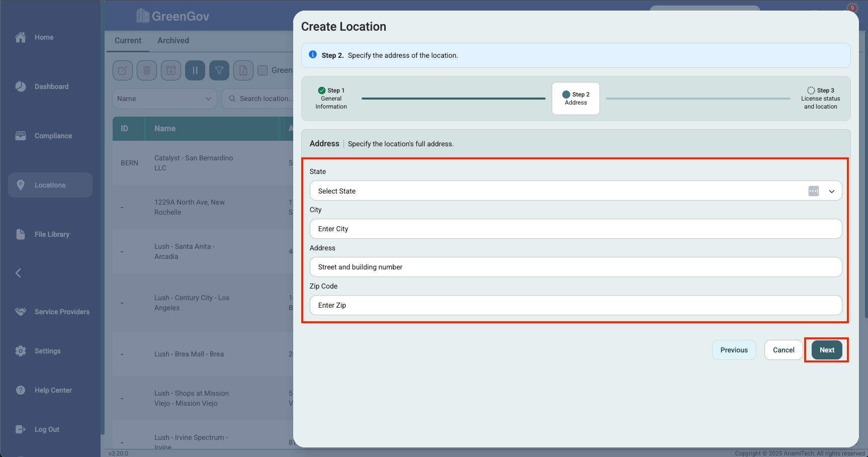
Task: Click the Previous button
Action: 734,350
